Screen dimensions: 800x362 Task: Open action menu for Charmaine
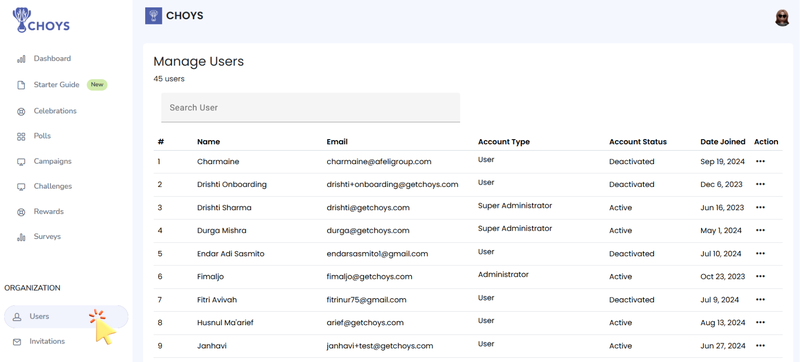click(760, 161)
